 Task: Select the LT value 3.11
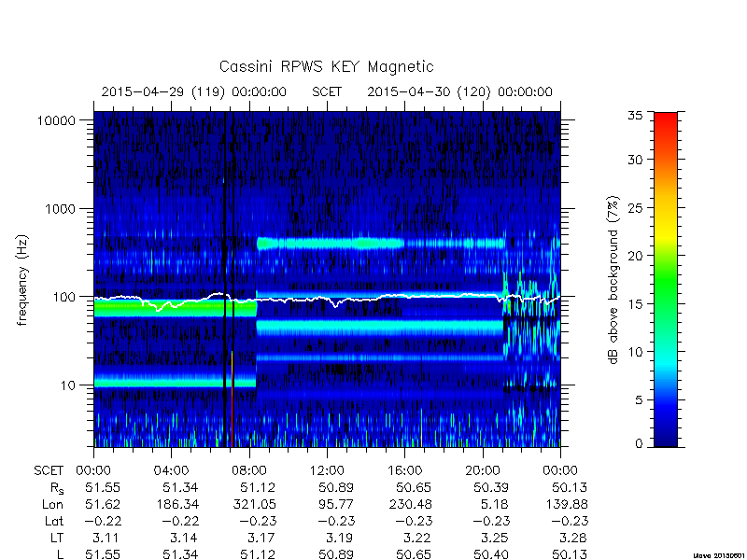tap(106, 539)
